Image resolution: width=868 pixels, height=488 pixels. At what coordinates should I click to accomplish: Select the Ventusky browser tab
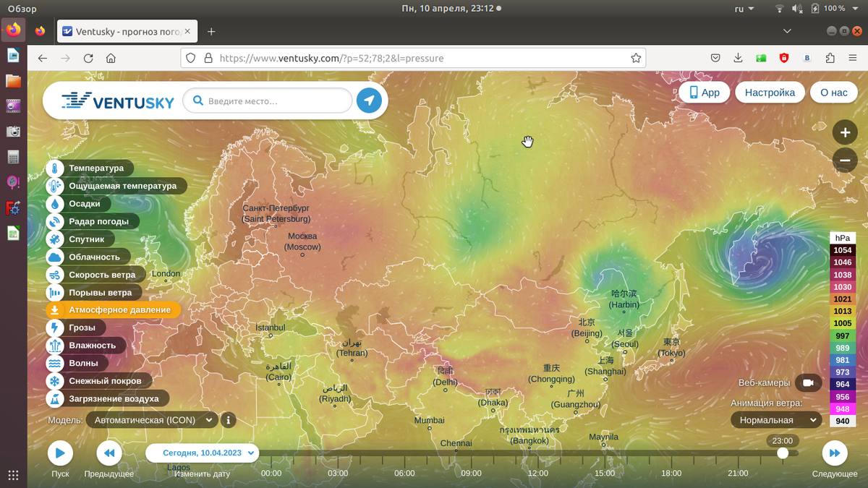click(127, 31)
